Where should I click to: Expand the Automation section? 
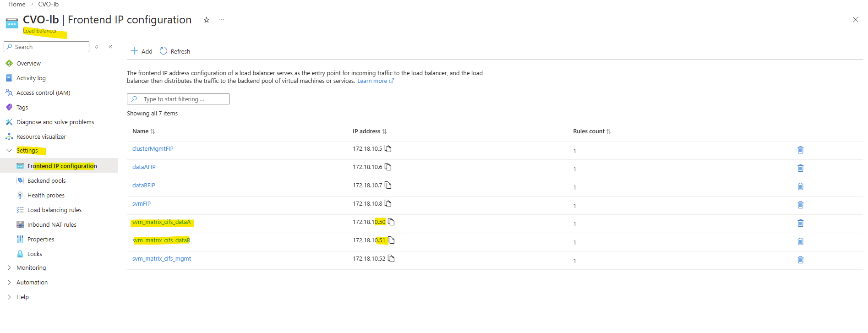(x=9, y=282)
